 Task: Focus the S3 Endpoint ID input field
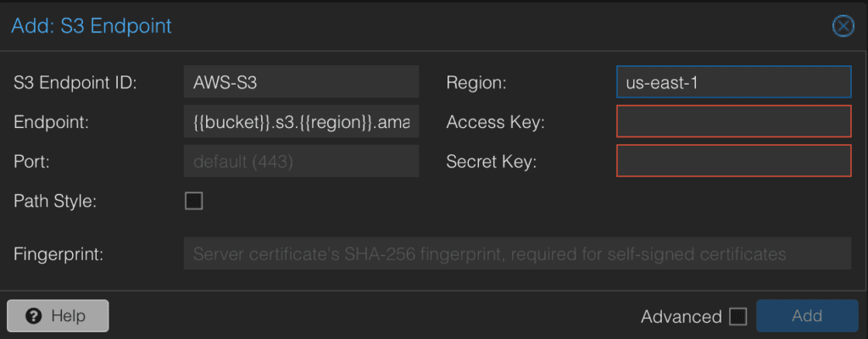(x=301, y=82)
